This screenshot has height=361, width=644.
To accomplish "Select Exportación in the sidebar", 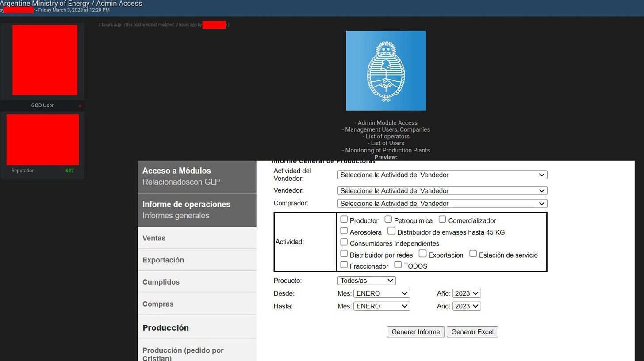I will pos(197,260).
